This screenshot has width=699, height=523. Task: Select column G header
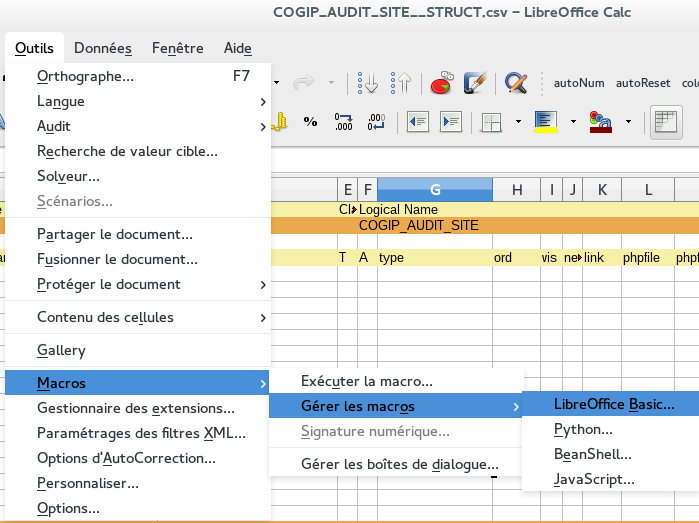pyautogui.click(x=435, y=190)
